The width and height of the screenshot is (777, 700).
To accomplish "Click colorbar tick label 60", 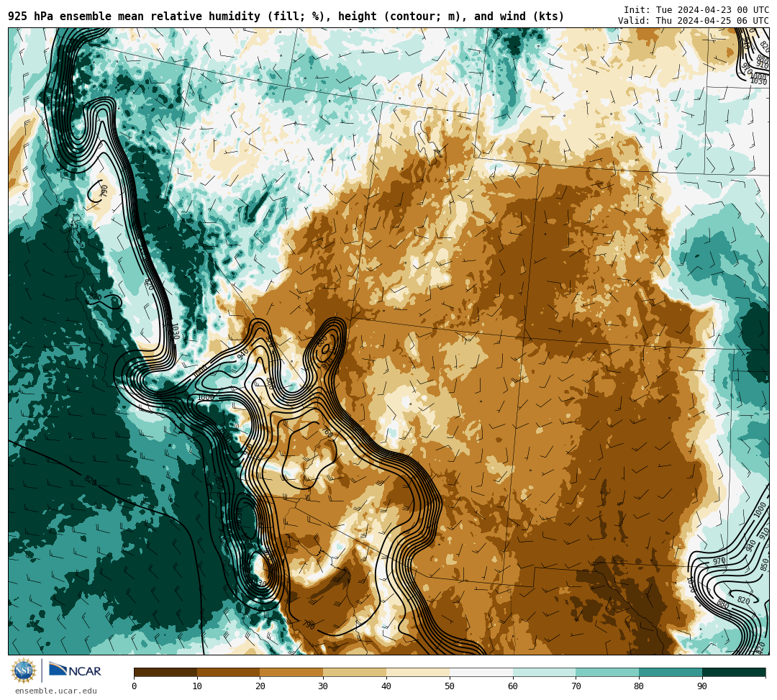I will coord(513,686).
